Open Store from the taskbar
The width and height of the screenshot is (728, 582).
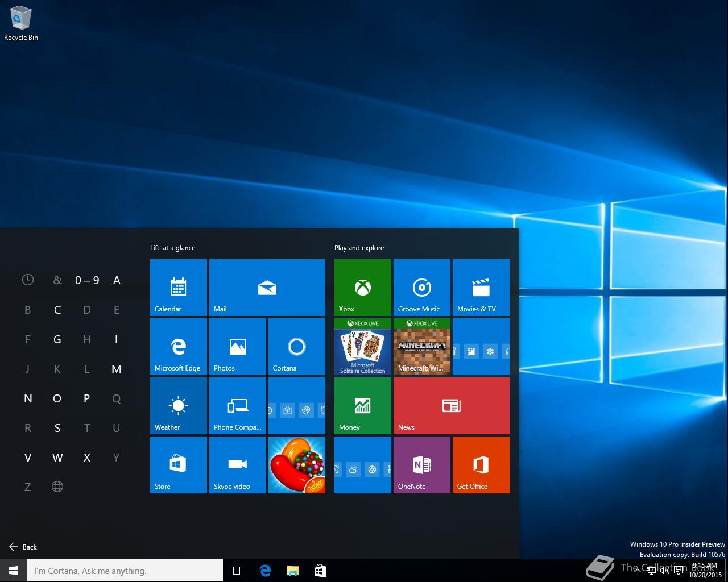coord(320,571)
